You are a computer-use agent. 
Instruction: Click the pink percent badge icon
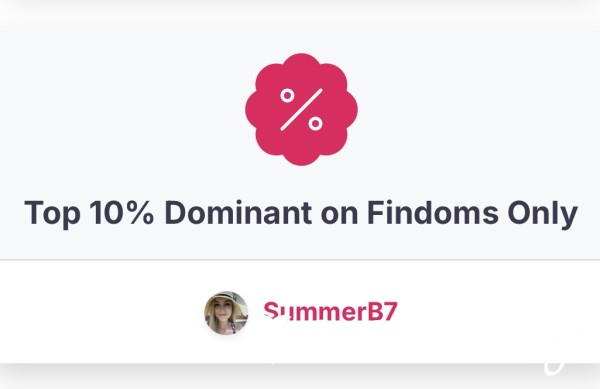pos(302,109)
